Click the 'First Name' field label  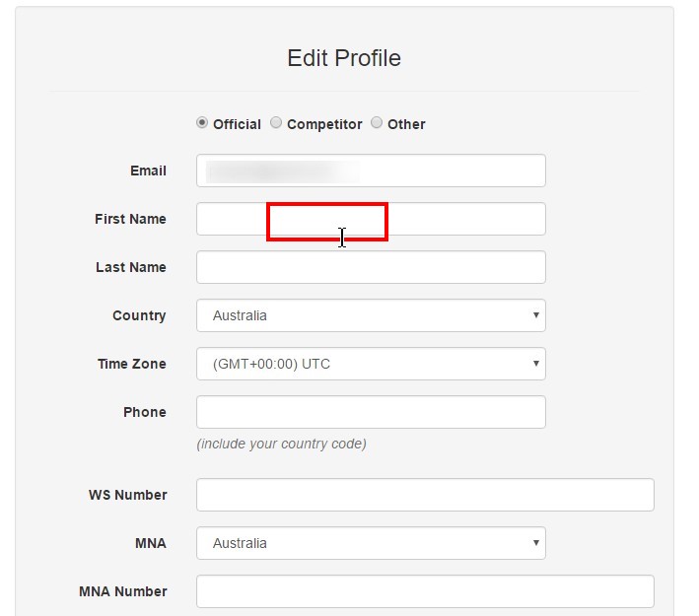pyautogui.click(x=130, y=219)
